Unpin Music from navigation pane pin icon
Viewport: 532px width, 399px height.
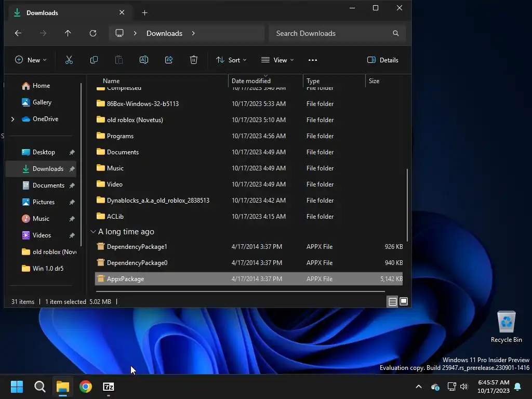[72, 219]
